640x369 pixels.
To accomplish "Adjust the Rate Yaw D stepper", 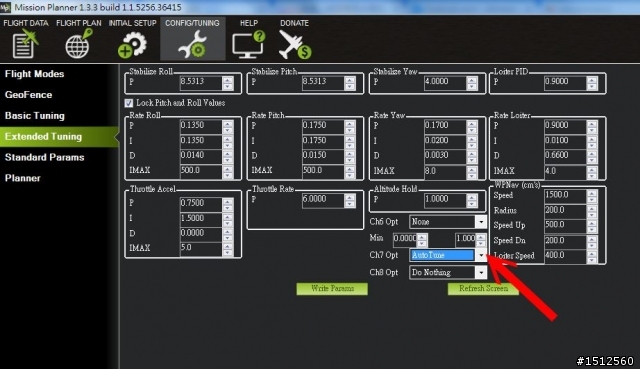I will (x=472, y=156).
